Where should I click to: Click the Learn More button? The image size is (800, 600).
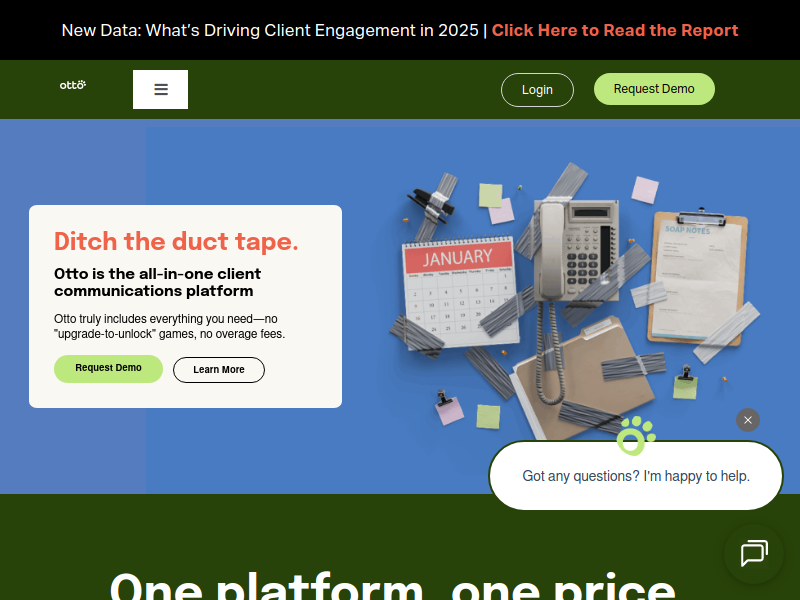218,369
